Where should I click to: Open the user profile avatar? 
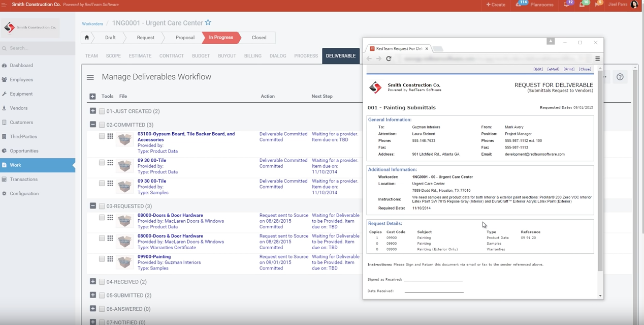point(634,5)
